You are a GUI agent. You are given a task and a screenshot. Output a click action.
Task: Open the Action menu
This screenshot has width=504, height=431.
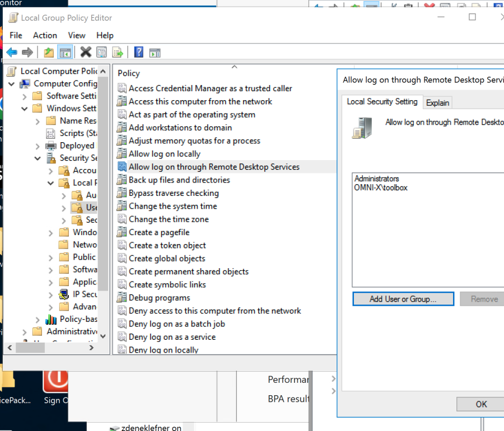(45, 35)
